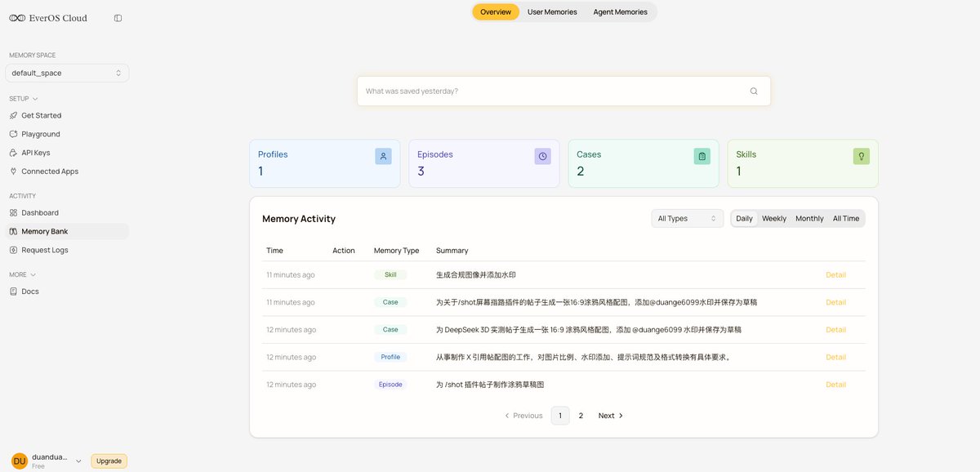The image size is (980, 472).
Task: Switch to the Overview tab
Action: [x=496, y=12]
